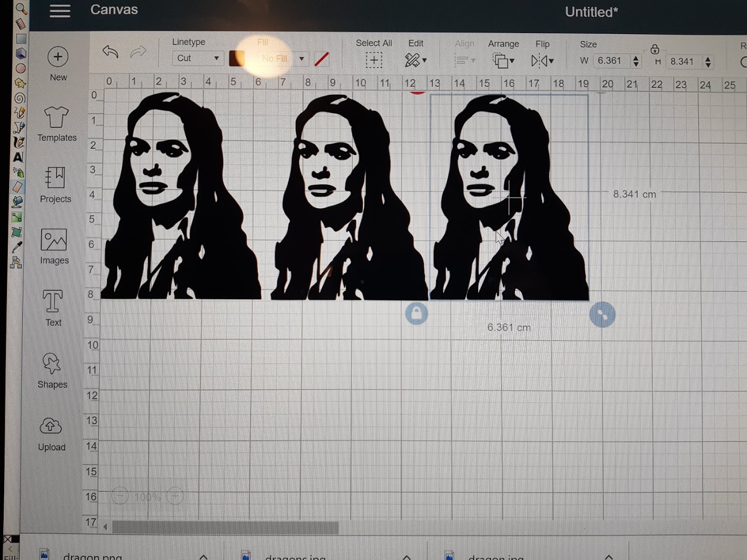Select the Gradient tool in Inkscape toolbox
The height and width of the screenshot is (560, 747).
pyautogui.click(x=17, y=217)
